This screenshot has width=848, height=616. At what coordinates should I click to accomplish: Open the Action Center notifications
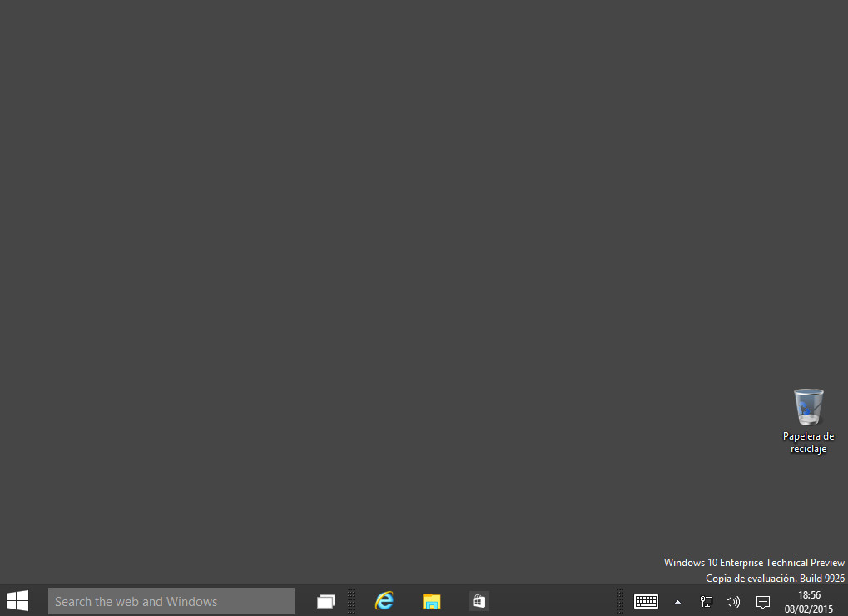pos(762,602)
